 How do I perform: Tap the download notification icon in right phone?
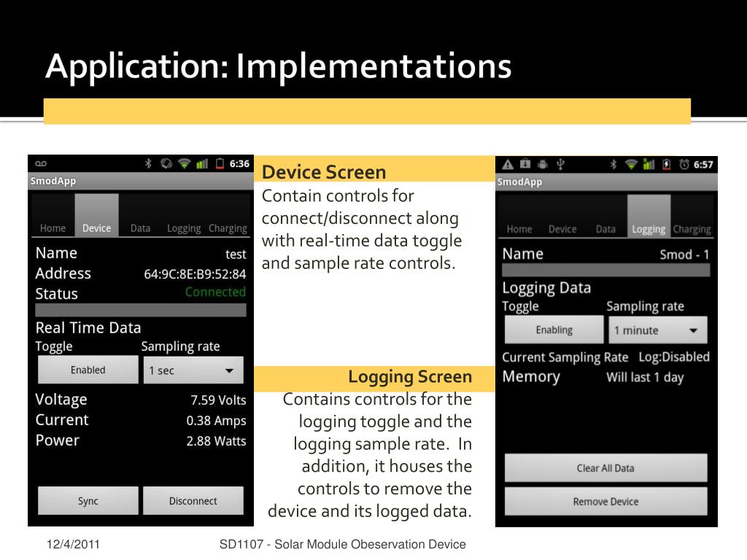point(525,164)
